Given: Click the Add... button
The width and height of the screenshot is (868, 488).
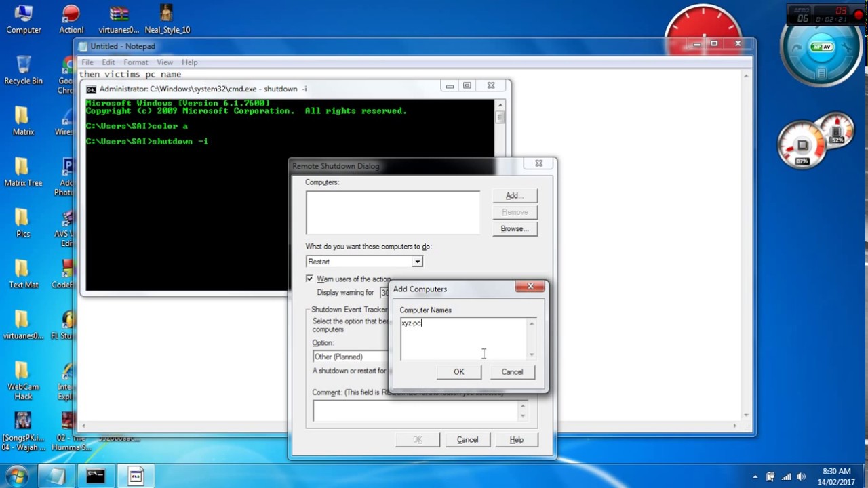Looking at the screenshot, I should pos(515,195).
